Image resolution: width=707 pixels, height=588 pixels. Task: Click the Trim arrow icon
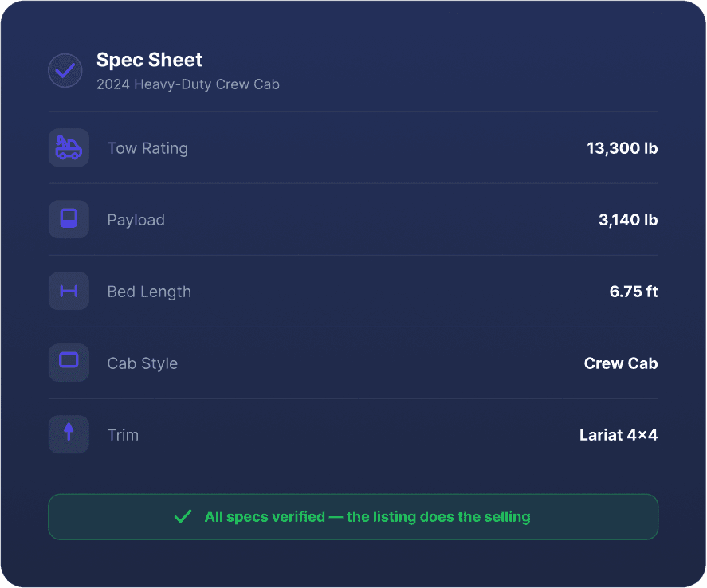click(69, 432)
